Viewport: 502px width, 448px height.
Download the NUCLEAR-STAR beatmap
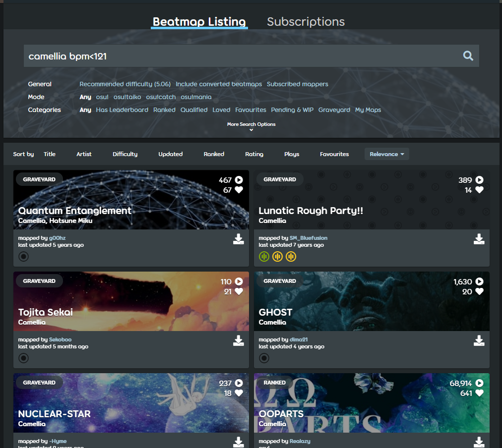(x=239, y=442)
